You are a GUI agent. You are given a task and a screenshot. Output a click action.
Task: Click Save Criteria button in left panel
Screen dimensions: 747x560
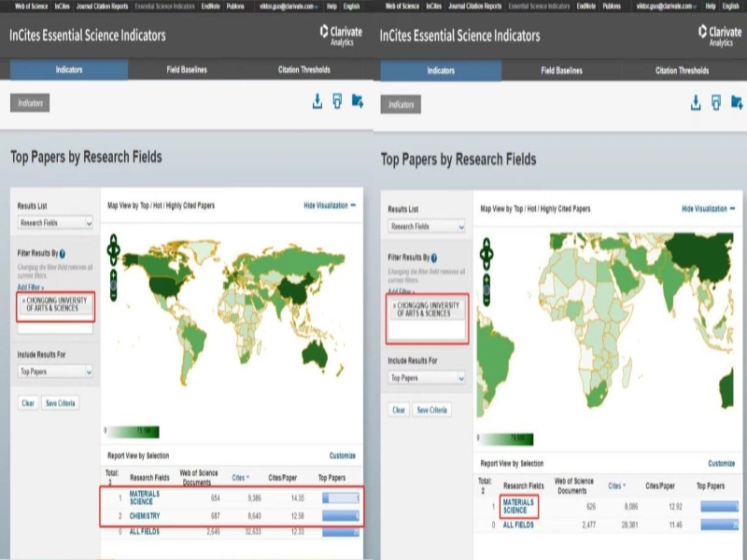tap(61, 403)
